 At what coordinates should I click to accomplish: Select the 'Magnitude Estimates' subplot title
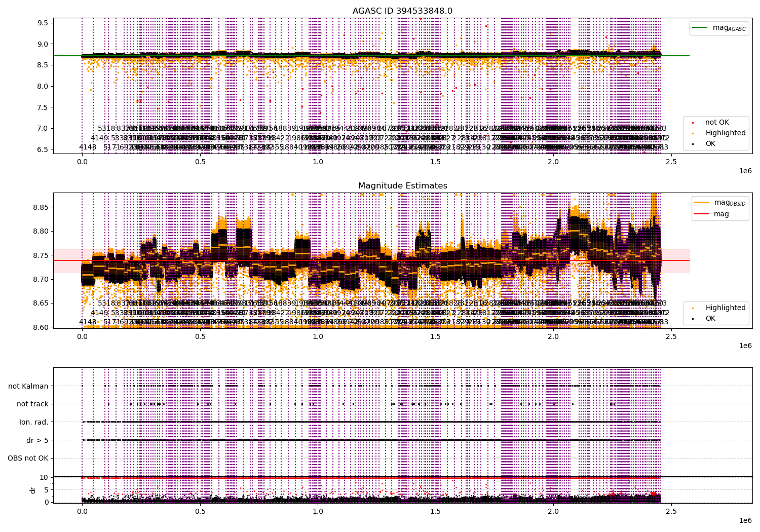point(402,186)
